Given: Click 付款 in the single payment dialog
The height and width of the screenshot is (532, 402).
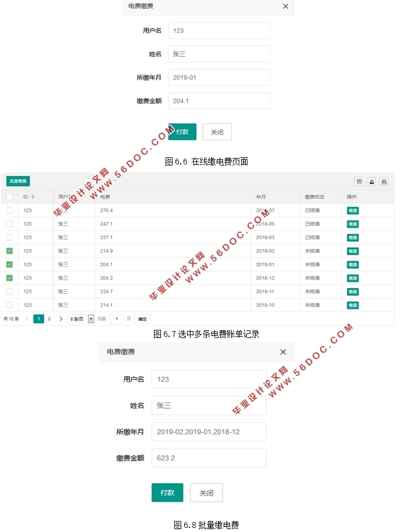Looking at the screenshot, I should coord(182,132).
